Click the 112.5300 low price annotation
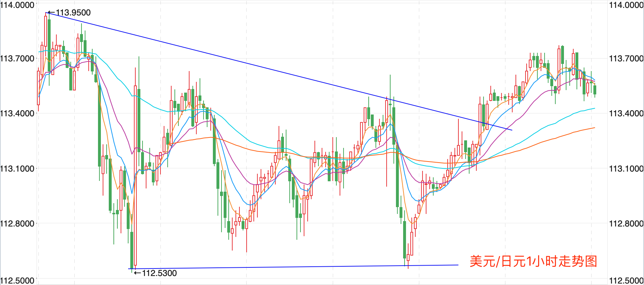The image size is (644, 285). click(155, 273)
